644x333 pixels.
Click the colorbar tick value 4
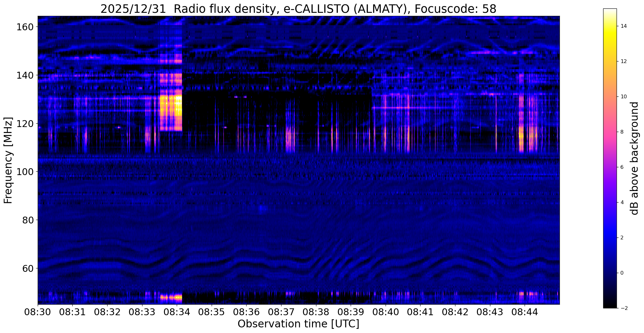[x=622, y=203]
